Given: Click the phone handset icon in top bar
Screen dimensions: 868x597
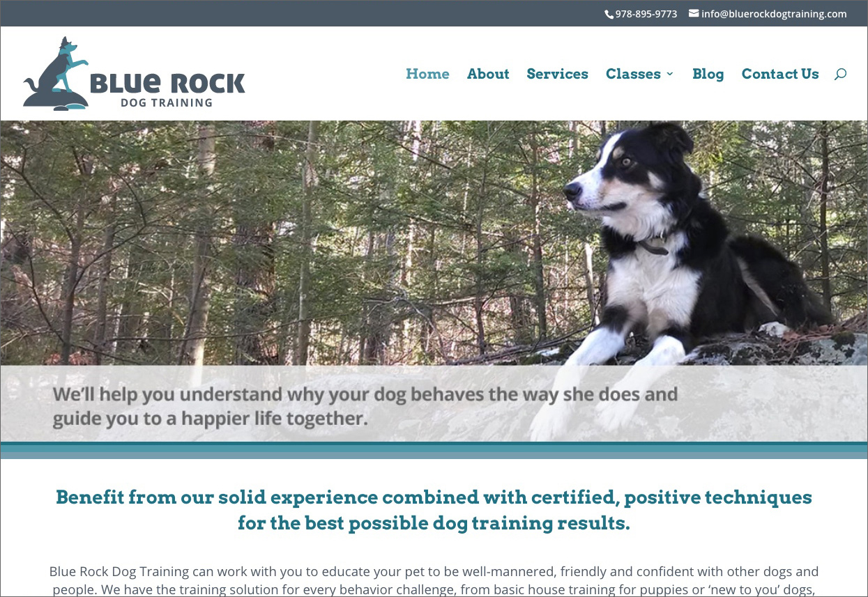Looking at the screenshot, I should coord(609,14).
